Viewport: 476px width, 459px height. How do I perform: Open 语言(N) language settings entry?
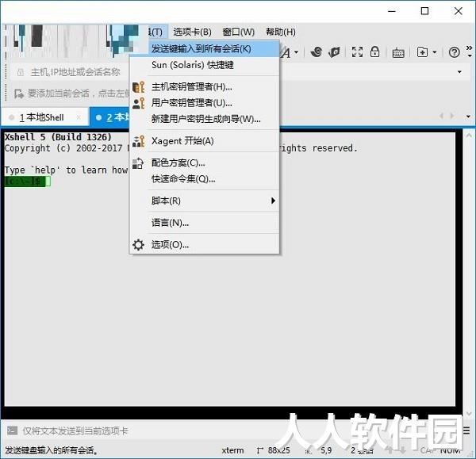205,223
